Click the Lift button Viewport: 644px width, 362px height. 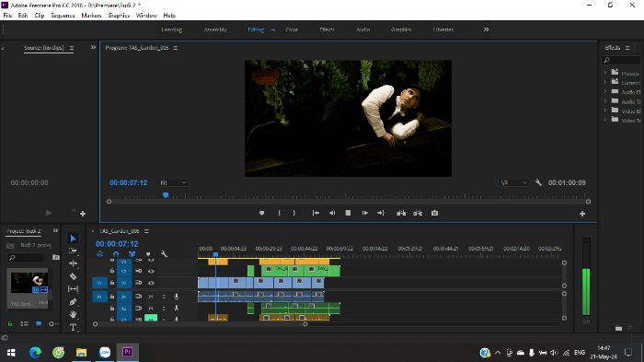click(x=401, y=213)
